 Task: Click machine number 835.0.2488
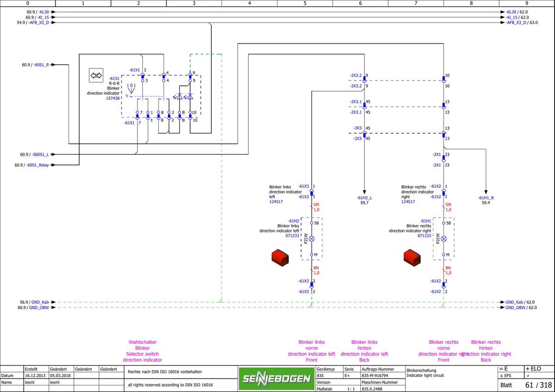373,389
